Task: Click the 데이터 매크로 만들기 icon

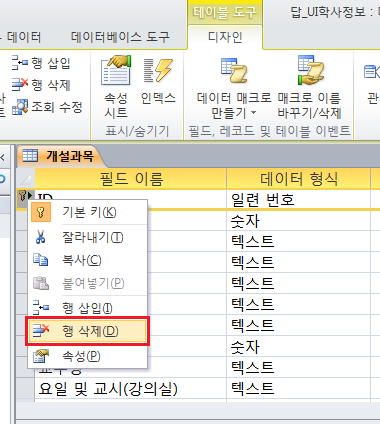Action: (234, 71)
